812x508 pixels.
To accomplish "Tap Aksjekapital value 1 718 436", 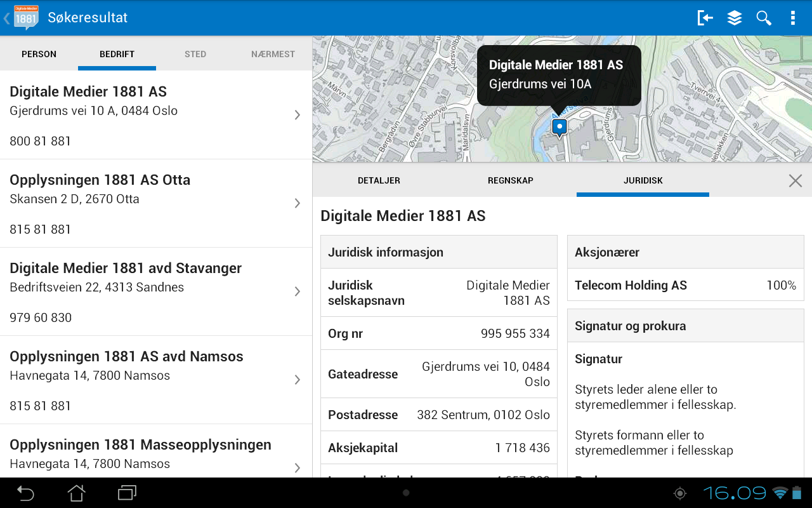I will 523,448.
